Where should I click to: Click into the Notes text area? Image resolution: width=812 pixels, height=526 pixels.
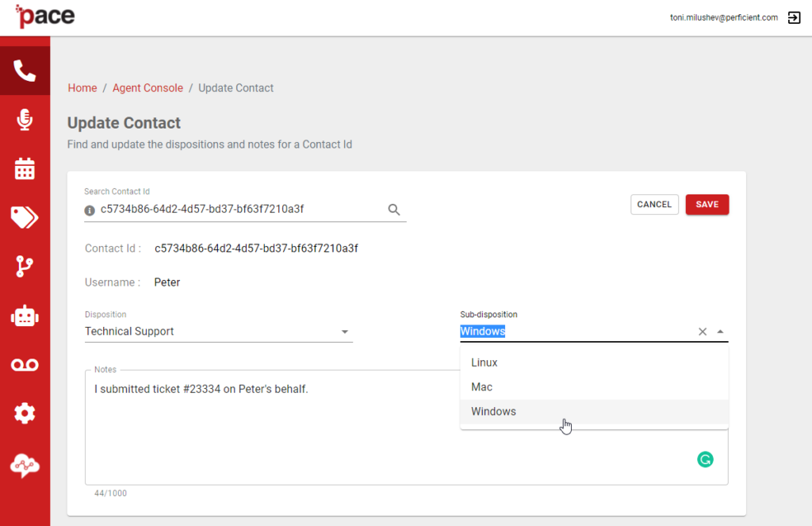tap(407, 428)
